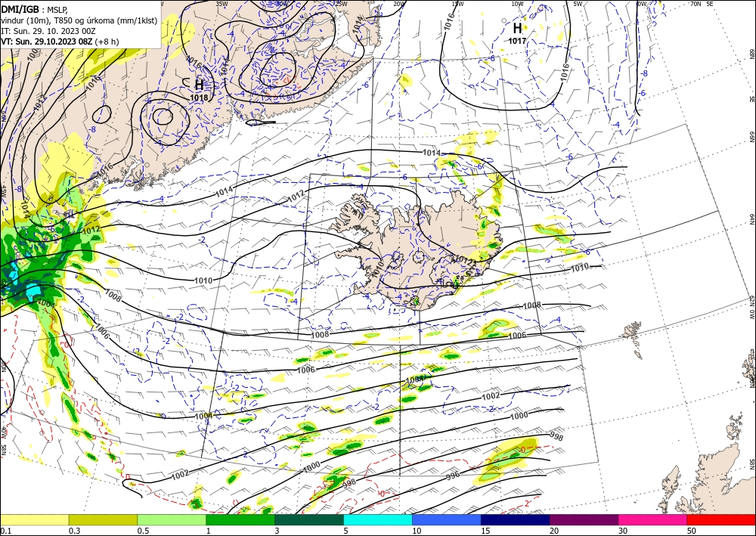Select the purple 20–30 legend swatch
This screenshot has width=756, height=536.
point(584,519)
